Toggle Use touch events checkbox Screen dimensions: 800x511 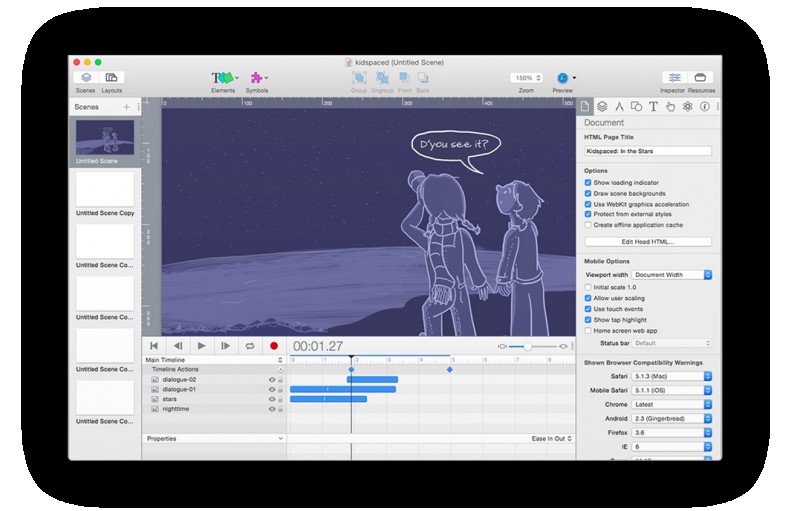point(588,309)
